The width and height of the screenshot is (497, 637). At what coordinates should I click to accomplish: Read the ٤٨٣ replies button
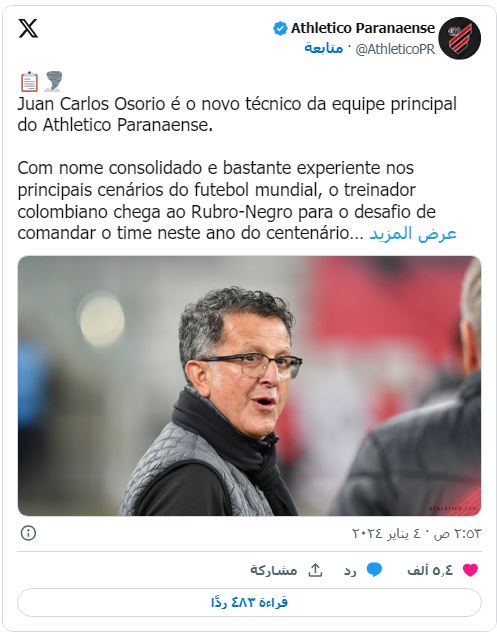point(250,602)
